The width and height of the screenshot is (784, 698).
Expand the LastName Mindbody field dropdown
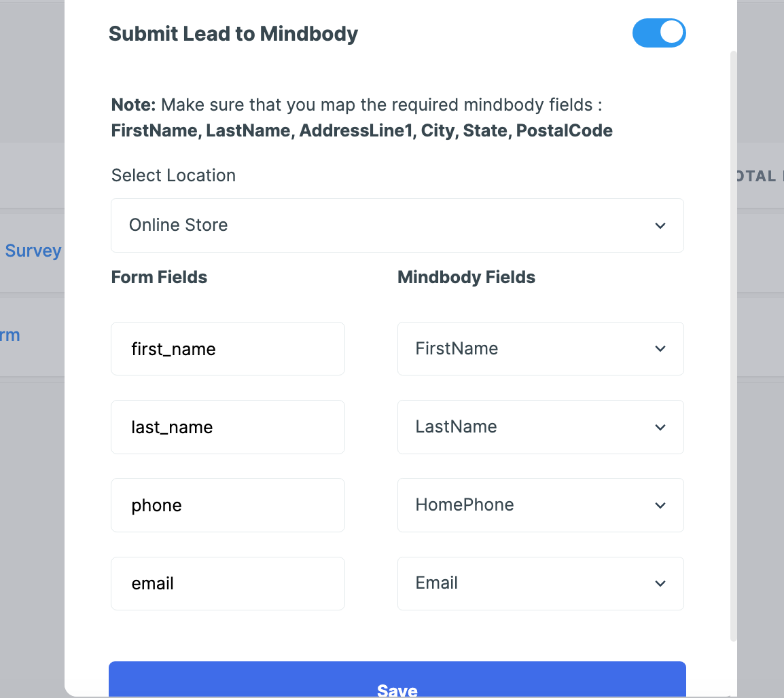(540, 427)
